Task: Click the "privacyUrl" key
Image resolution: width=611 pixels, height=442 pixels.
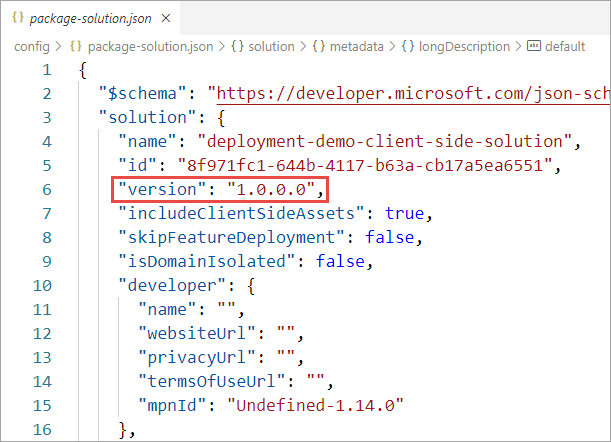Action: (197, 357)
